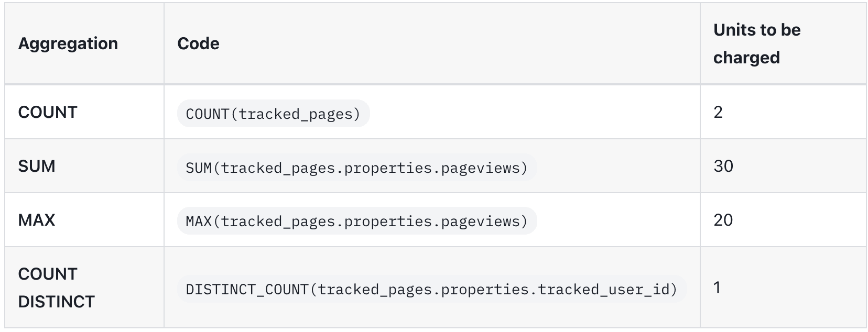Screen dimensions: 868x332
Task: Select the COUNT DISTINCT row label
Action: coord(56,287)
